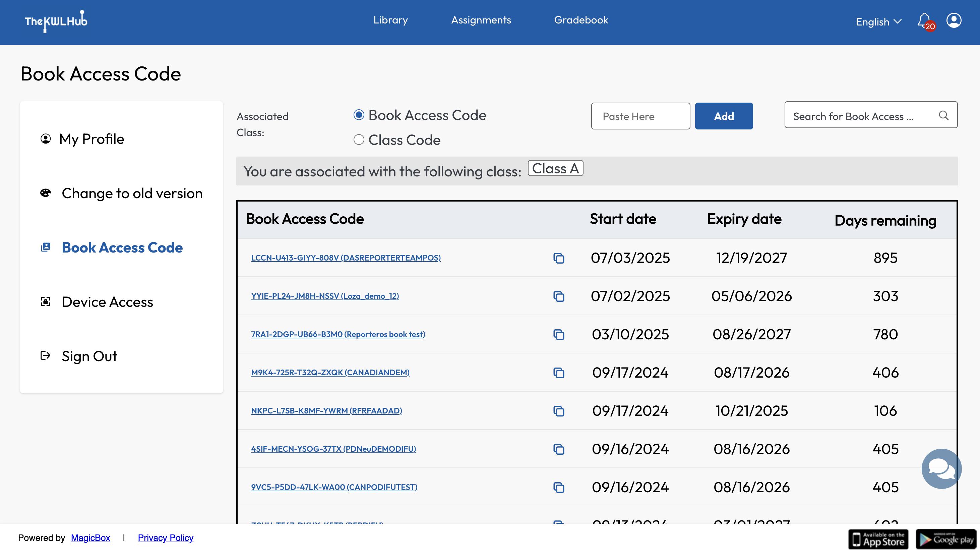980x556 pixels.
Task: Copy the YYIE-PL24-JM8H-NSSV code
Action: pos(559,296)
